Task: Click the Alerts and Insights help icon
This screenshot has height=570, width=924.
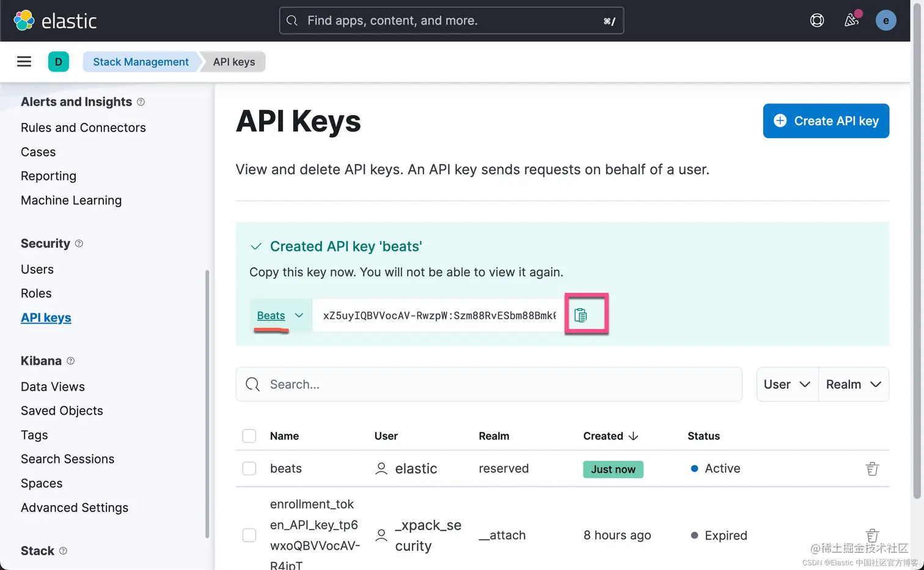Action: click(141, 102)
